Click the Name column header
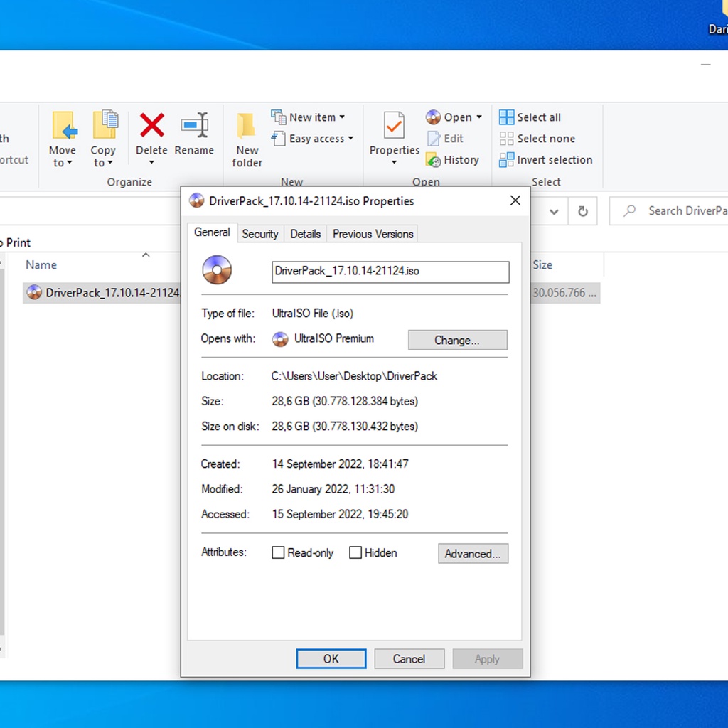 tap(41, 264)
